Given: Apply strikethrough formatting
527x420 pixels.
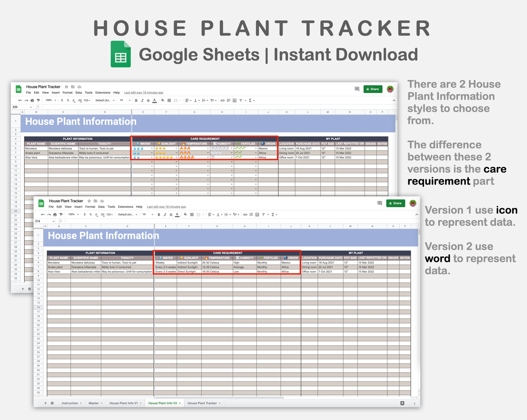Looking at the screenshot, I should point(171,214).
